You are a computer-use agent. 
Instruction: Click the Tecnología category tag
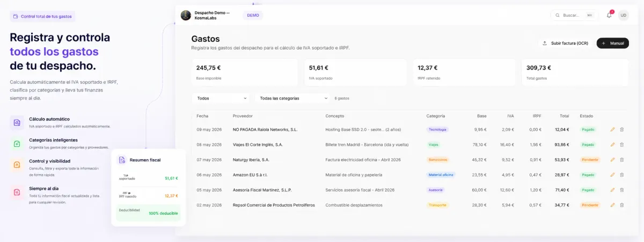pos(437,130)
